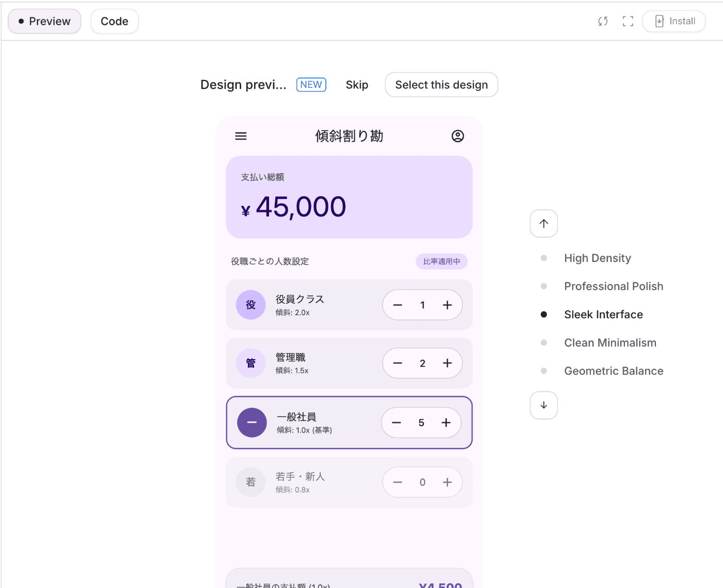Decrease the 若手・新人 count with minus
Screen dimensions: 723x588
[x=398, y=482]
